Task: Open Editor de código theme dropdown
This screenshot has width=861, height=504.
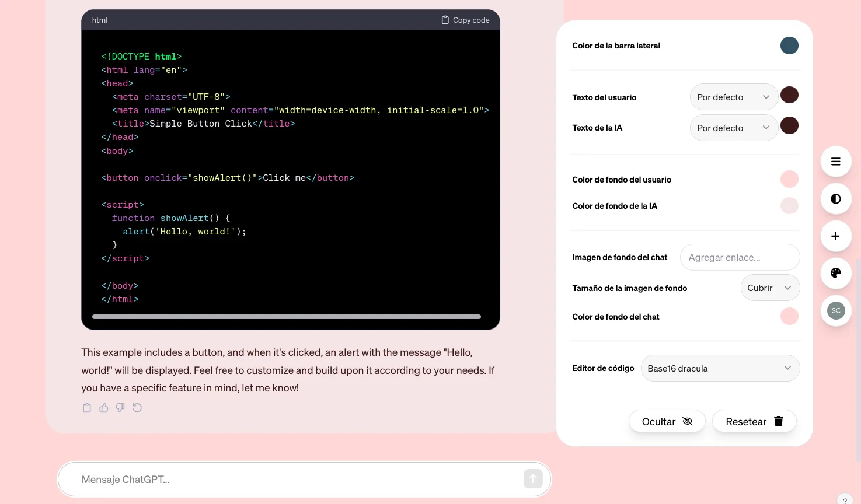Action: click(720, 368)
